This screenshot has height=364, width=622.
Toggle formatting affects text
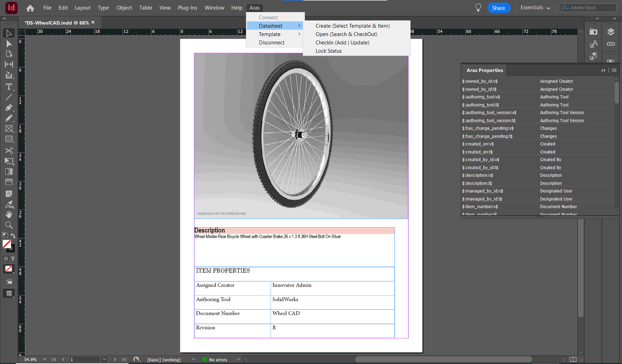tap(12, 258)
